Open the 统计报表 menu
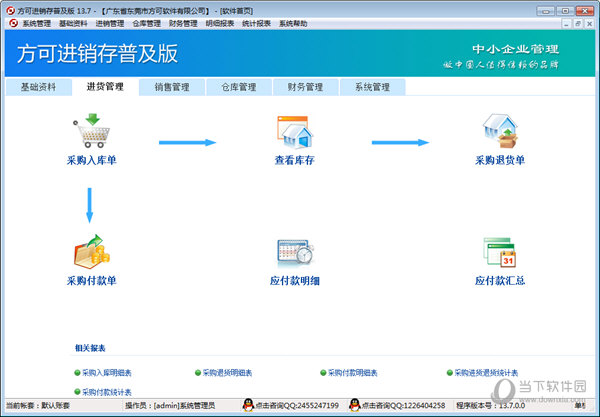The image size is (600, 417). [257, 24]
